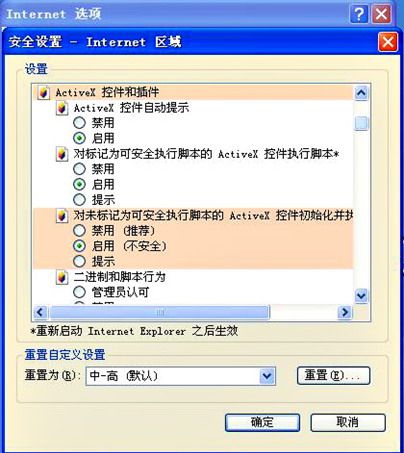The width and height of the screenshot is (404, 453).
Task: Click the help question mark icon in title bar
Action: point(359,14)
